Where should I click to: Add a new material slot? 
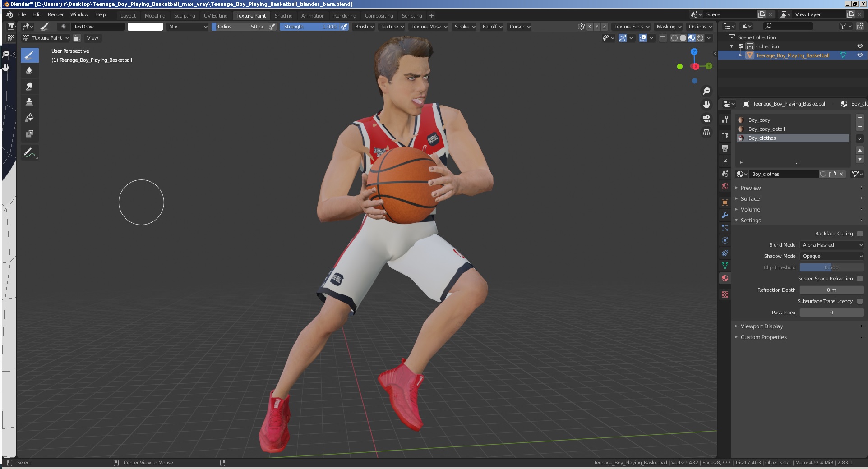click(x=860, y=118)
